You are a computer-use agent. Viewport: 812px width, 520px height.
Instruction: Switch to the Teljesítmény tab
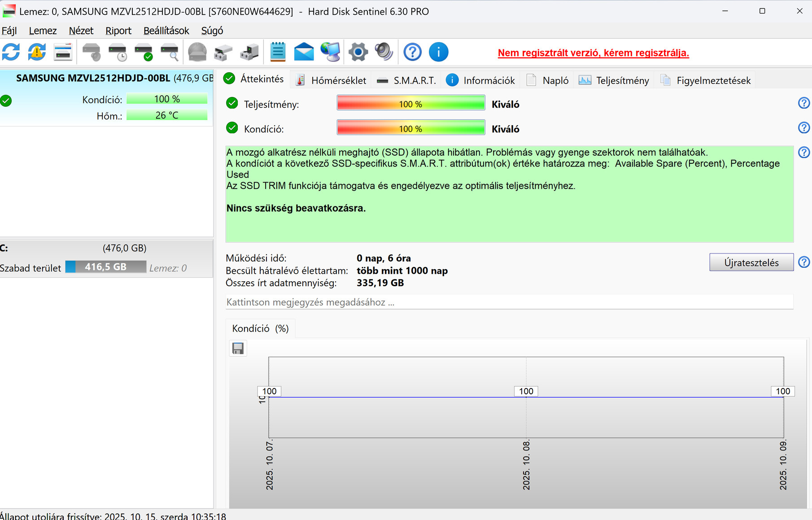click(x=614, y=80)
